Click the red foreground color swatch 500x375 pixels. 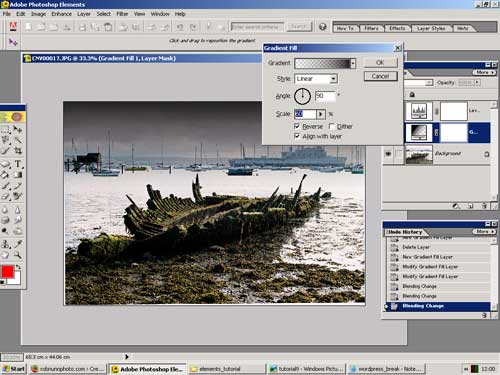coord(7,271)
